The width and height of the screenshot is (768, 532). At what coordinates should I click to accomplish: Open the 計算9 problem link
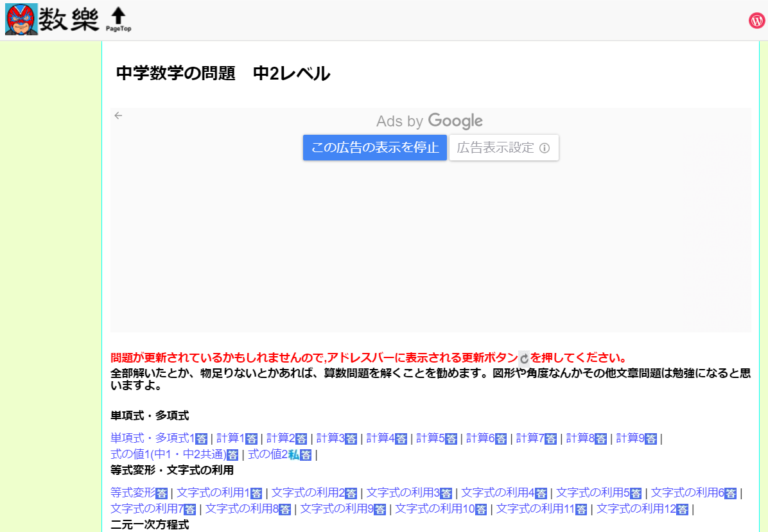point(630,438)
